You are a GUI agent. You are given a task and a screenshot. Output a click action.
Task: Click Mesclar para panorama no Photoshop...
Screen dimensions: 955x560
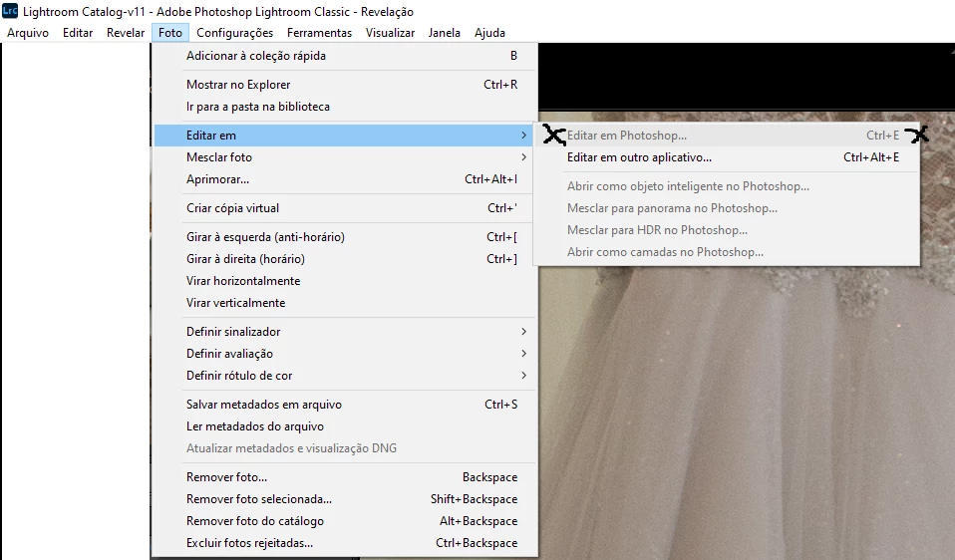click(x=727, y=208)
